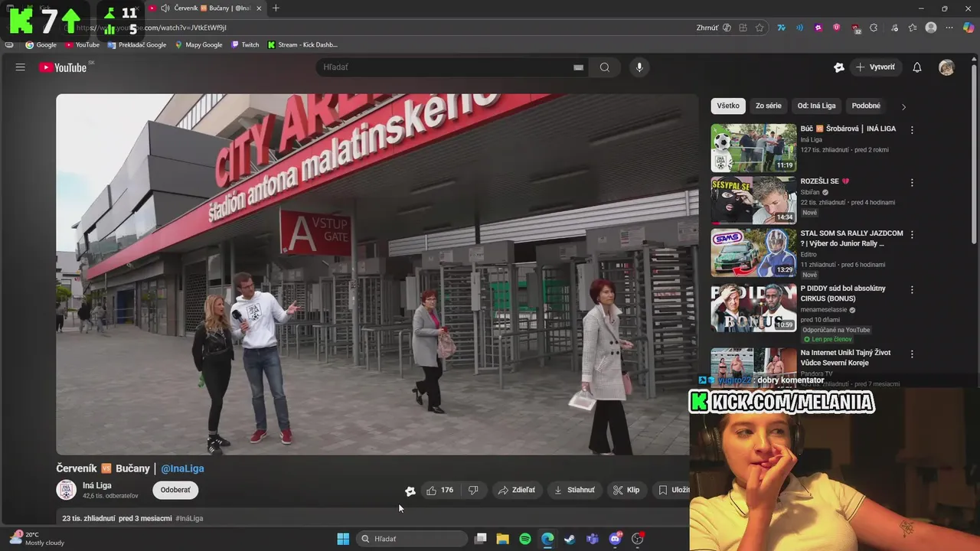Open ROZEŠLI SE video thumbnail
Screen dimensions: 980x551
point(753,201)
